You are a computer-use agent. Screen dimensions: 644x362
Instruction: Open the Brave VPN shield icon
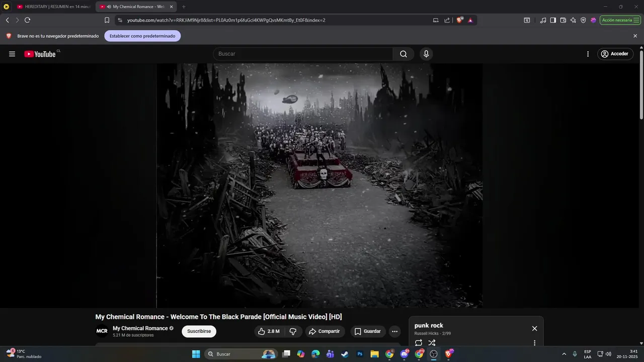[583, 20]
